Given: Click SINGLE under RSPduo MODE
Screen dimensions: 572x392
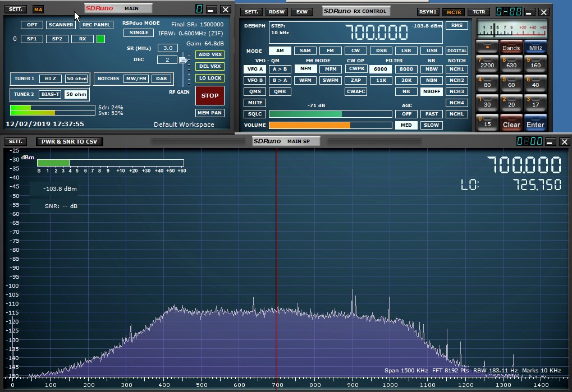Looking at the screenshot, I should click(139, 33).
